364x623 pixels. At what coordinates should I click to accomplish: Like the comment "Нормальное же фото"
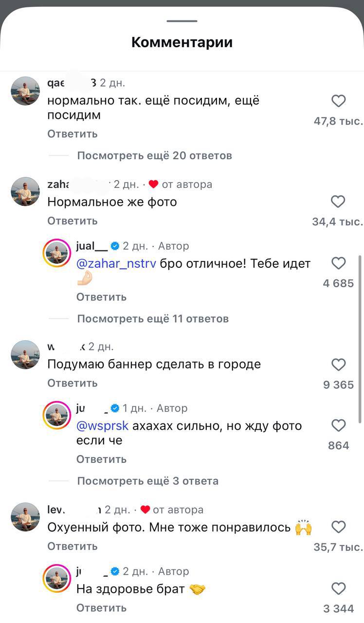(338, 202)
